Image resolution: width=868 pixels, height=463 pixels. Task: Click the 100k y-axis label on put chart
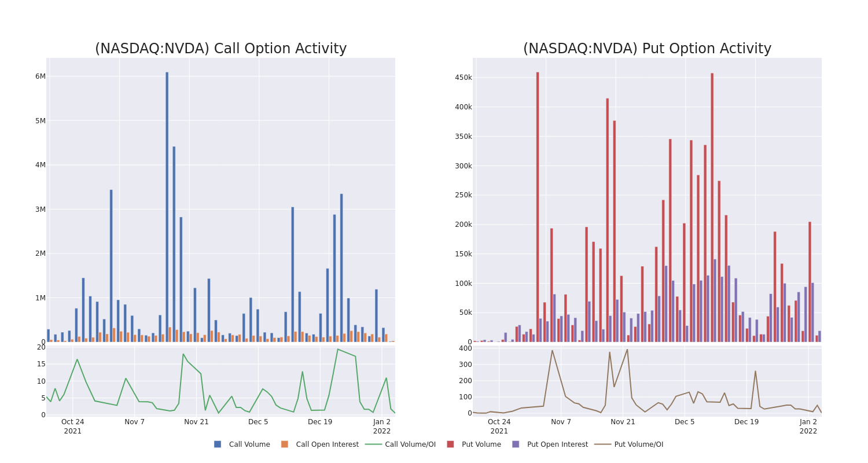464,284
